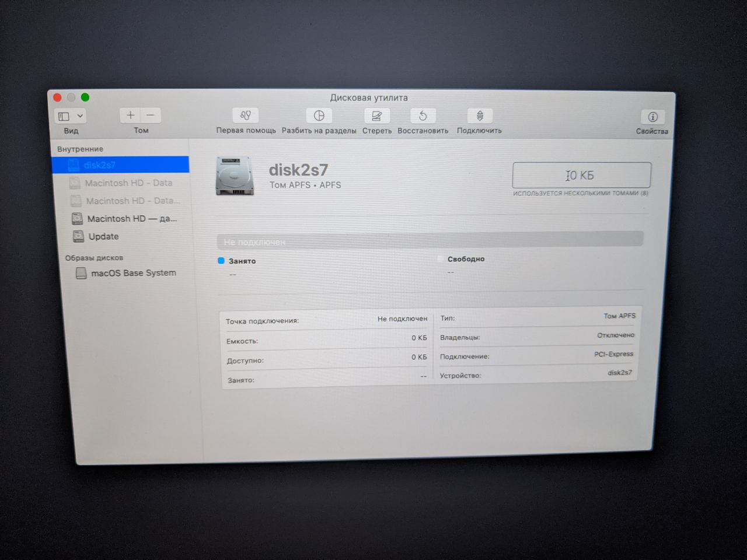Click the Образы дисков section header
The height and width of the screenshot is (560, 747).
pyautogui.click(x=94, y=258)
